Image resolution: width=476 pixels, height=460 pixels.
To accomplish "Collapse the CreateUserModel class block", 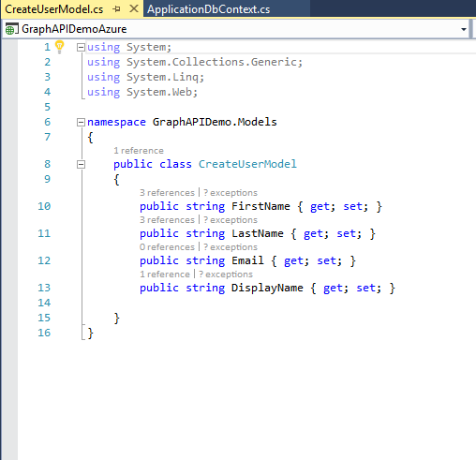I will tap(81, 164).
